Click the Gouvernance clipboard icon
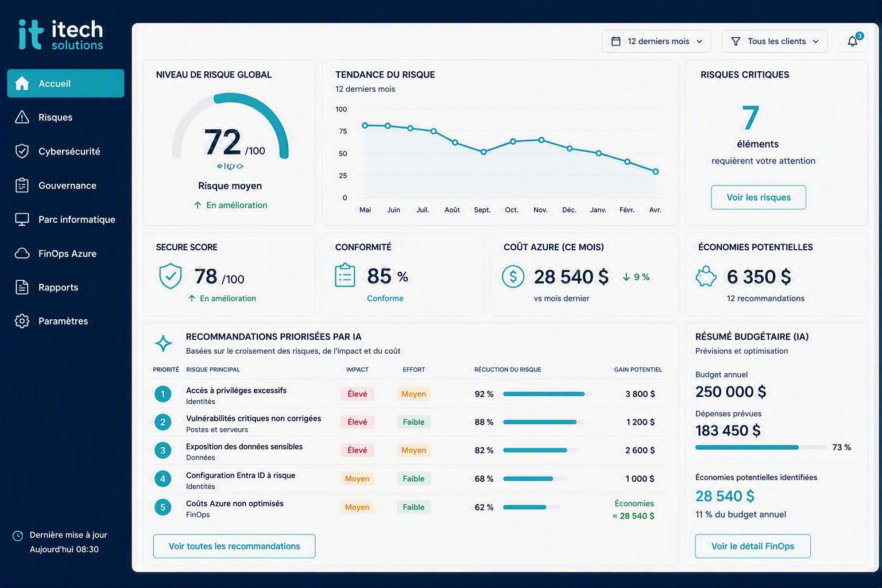Image resolution: width=882 pixels, height=588 pixels. [22, 185]
